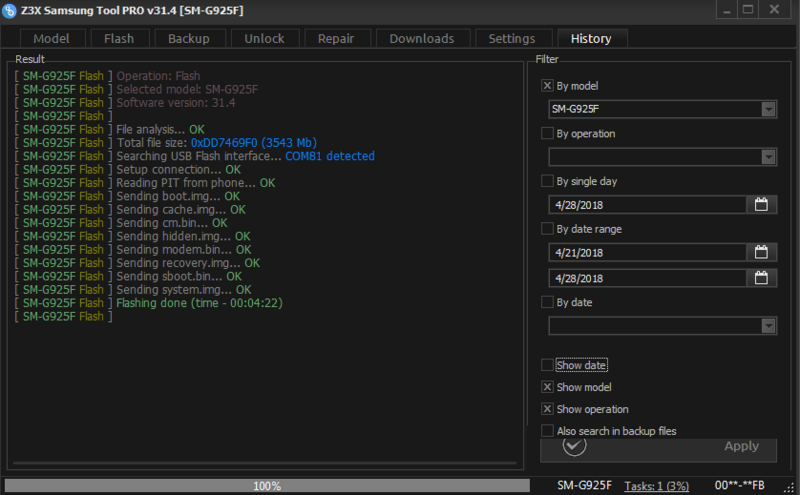Expand the By date dropdown list
The height and width of the screenshot is (495, 800).
pos(768,326)
